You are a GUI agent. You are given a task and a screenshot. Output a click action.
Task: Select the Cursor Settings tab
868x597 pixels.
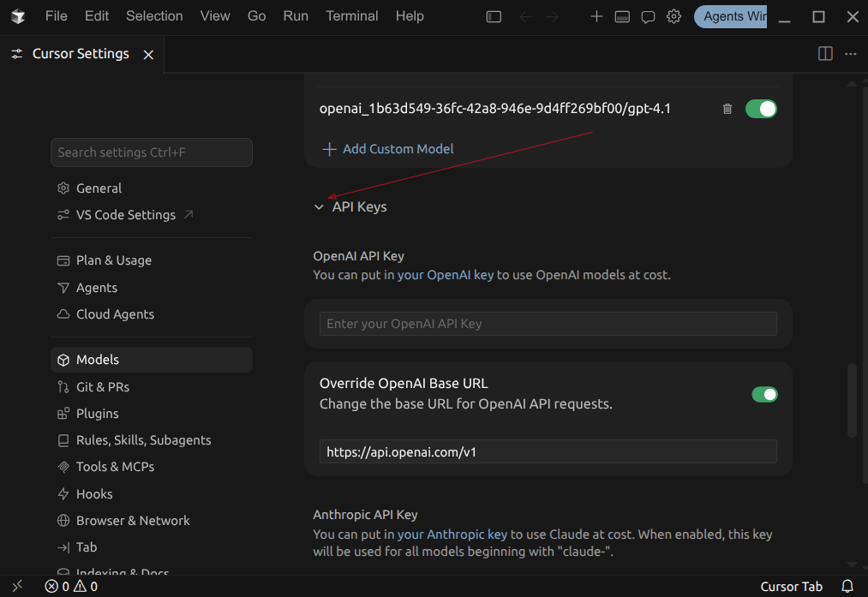click(81, 54)
